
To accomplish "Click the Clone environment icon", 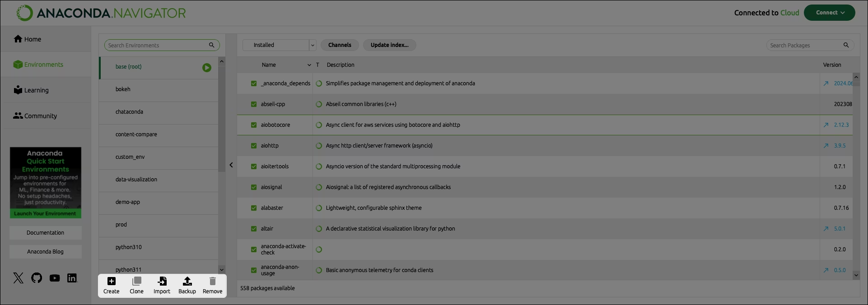I will point(136,282).
